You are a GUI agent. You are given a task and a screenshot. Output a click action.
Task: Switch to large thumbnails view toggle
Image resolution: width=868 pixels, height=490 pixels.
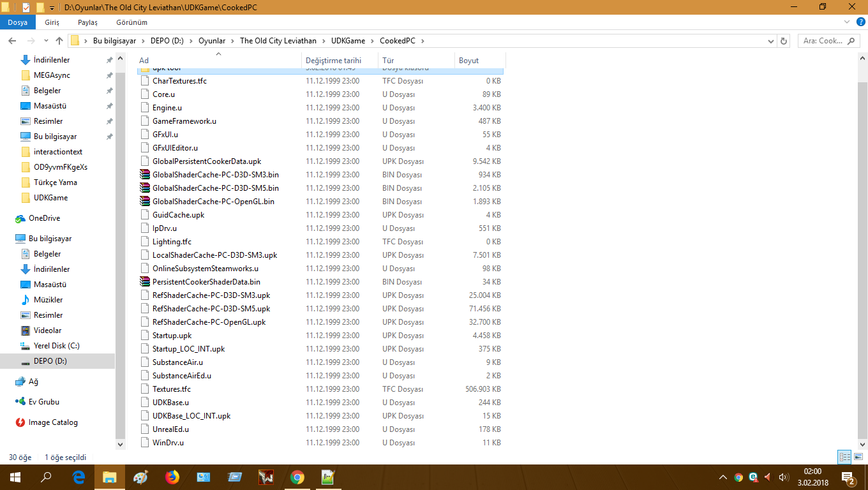click(858, 457)
